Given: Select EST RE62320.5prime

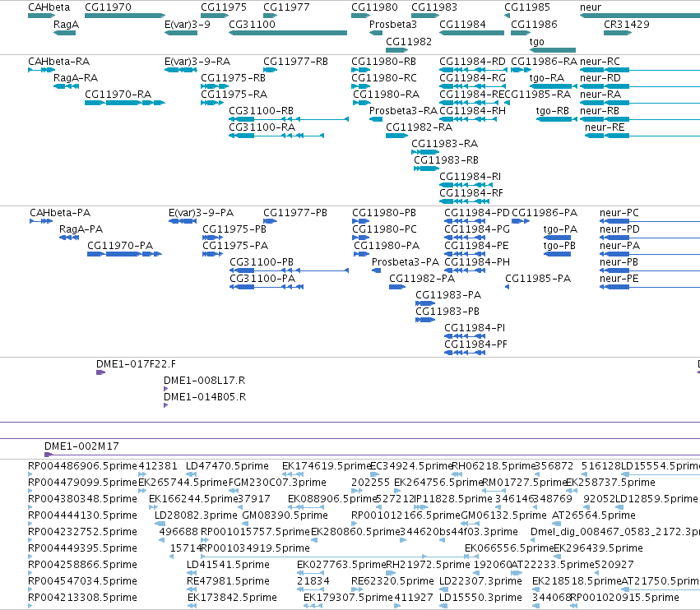Looking at the screenshot, I should (x=392, y=581).
